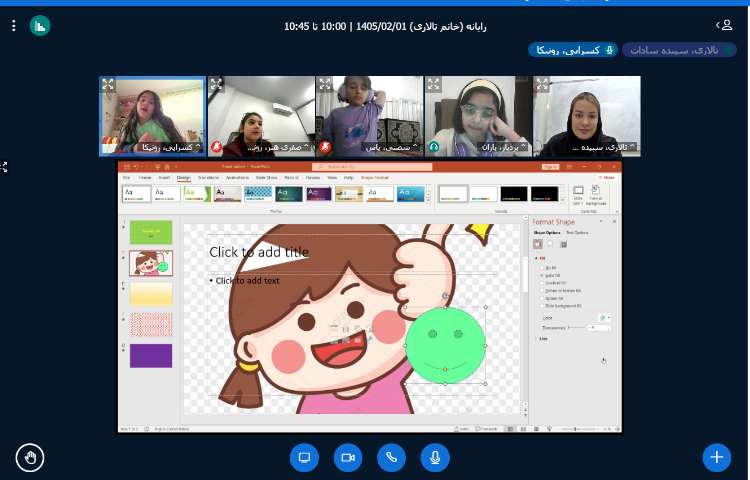
Task: Switch to the Home ribbon tab
Action: pos(144,178)
